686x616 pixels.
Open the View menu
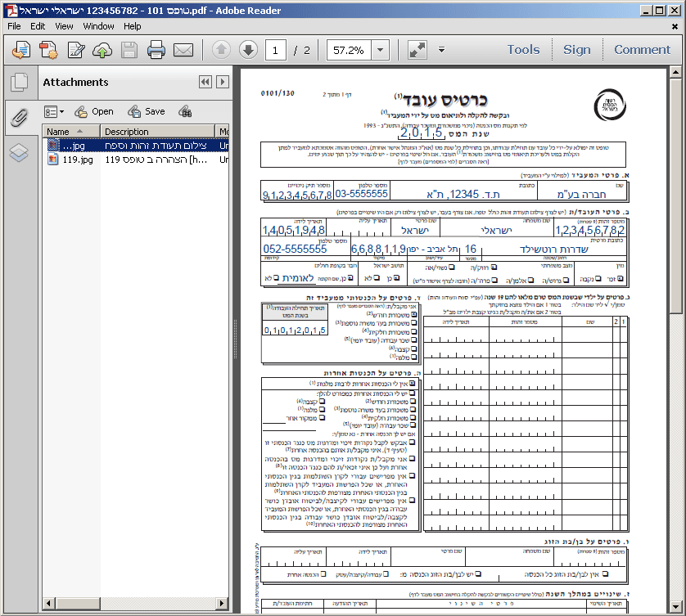(x=63, y=25)
